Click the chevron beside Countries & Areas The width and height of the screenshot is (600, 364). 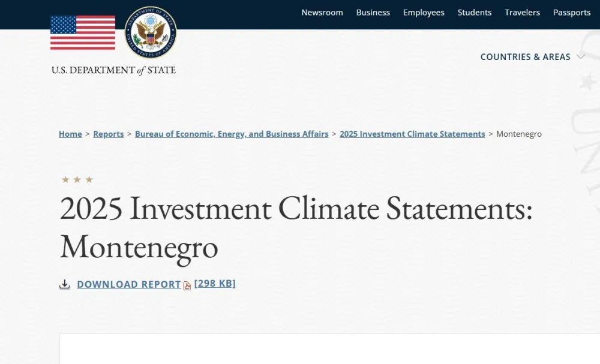point(580,56)
